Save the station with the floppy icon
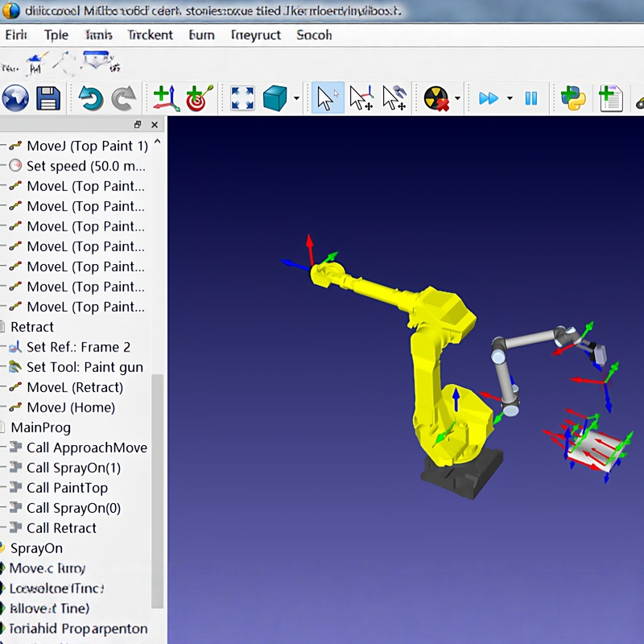Image resolution: width=644 pixels, height=644 pixels. (48, 98)
